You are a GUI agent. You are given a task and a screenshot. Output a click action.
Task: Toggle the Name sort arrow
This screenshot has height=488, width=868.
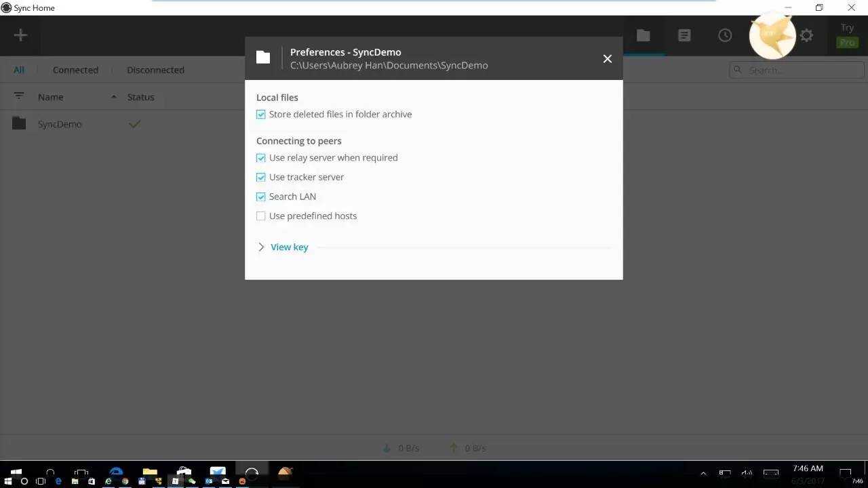click(x=113, y=97)
